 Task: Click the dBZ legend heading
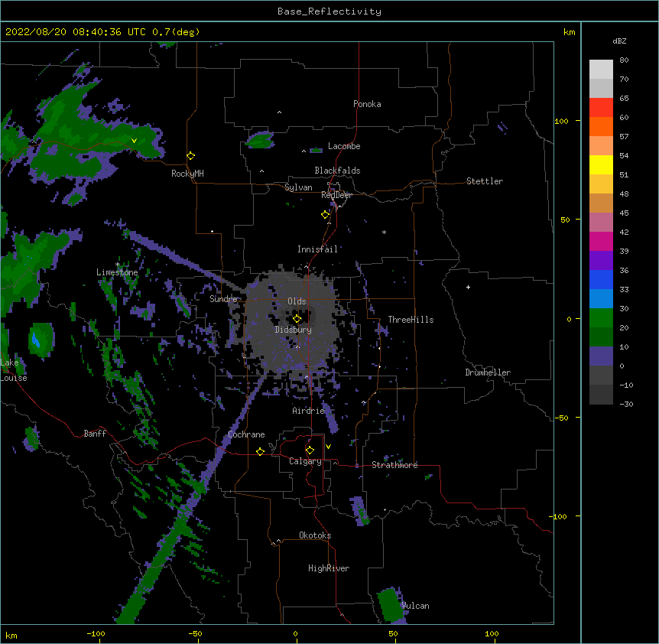(x=619, y=41)
